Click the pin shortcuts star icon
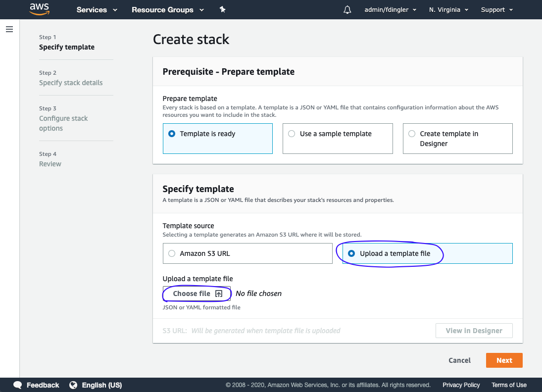Viewport: 542px width, 392px height. (223, 10)
